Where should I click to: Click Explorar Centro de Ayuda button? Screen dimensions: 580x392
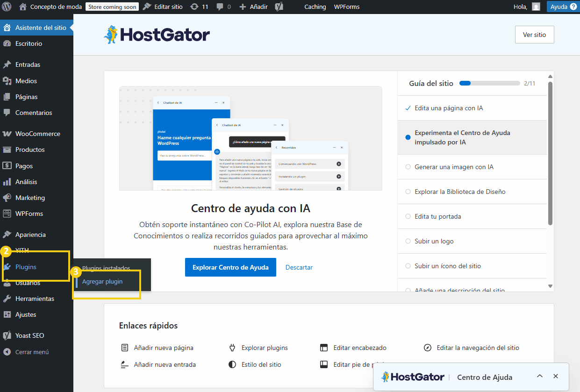tap(230, 267)
